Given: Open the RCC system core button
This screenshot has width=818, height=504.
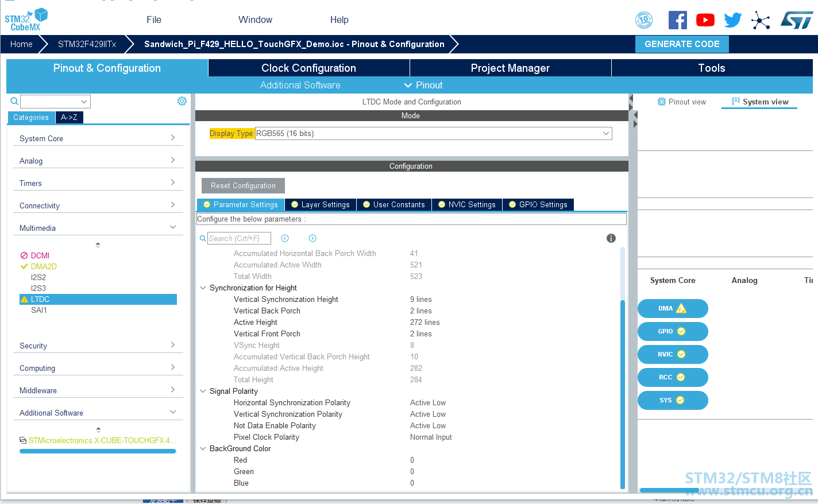Looking at the screenshot, I should pyautogui.click(x=673, y=377).
